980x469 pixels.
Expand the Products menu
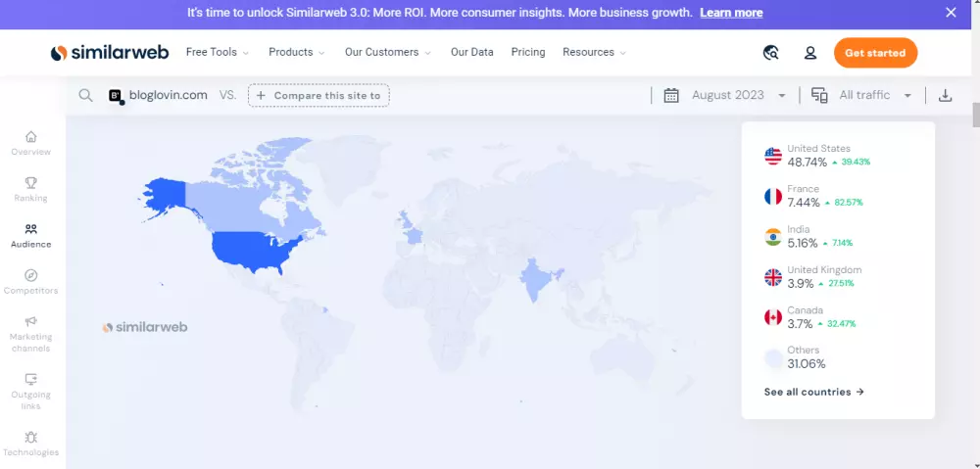click(x=297, y=53)
